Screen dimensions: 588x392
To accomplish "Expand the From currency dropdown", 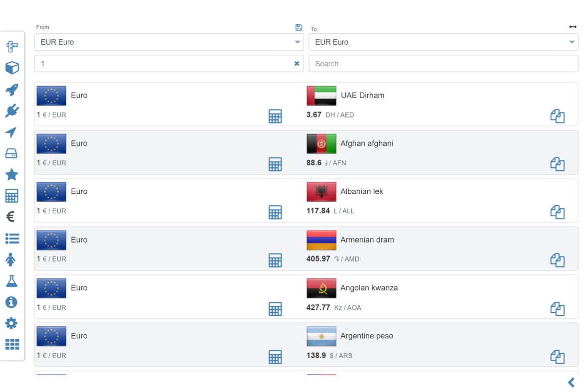I will tap(297, 42).
